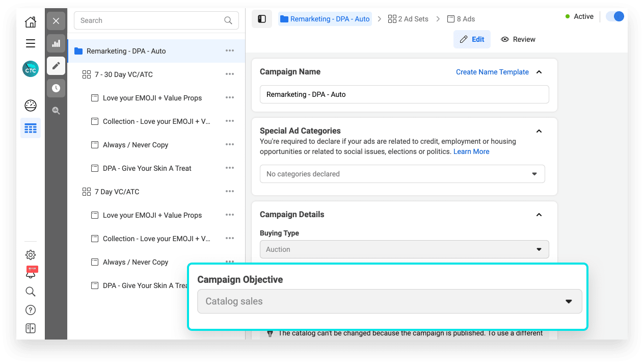Click the Learn More link

tap(471, 151)
